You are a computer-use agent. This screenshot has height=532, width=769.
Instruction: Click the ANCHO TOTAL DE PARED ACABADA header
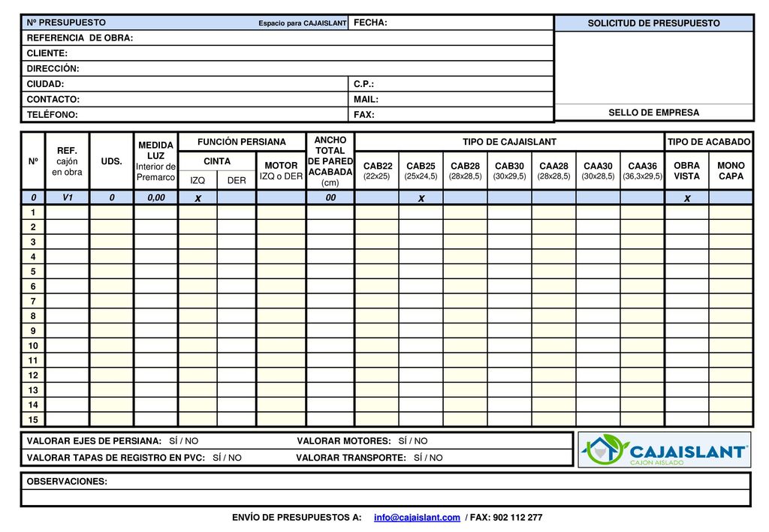[330, 161]
